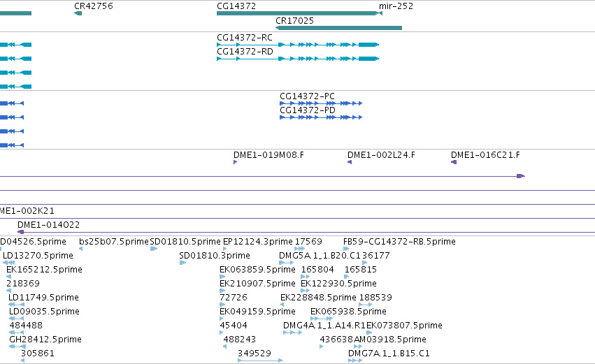Select the DME1-016C21.F feature label
This screenshot has height=364, width=595.
tap(485, 155)
